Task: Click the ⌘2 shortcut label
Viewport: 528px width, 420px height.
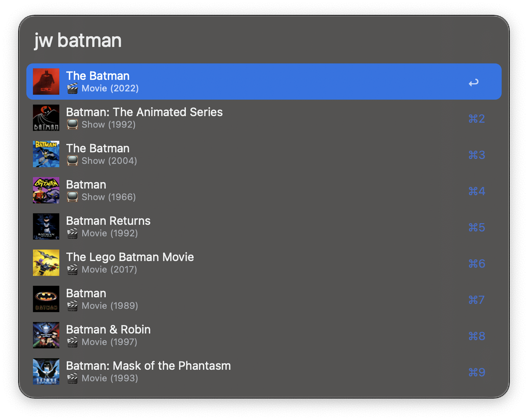Action: coord(477,119)
